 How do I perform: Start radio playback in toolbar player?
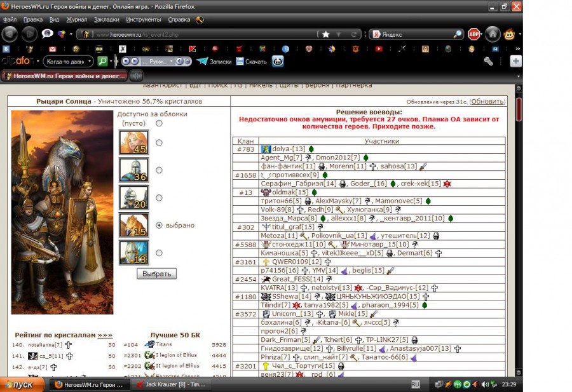pyautogui.click(x=134, y=61)
